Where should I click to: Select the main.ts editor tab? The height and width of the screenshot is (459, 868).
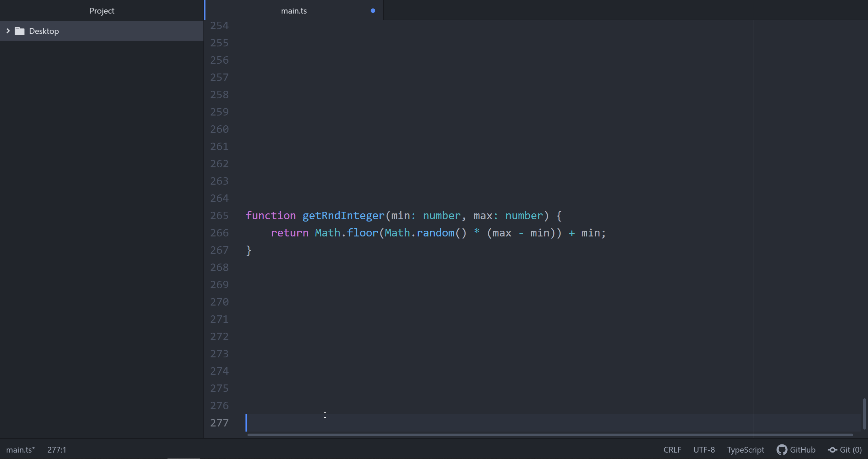tap(294, 11)
